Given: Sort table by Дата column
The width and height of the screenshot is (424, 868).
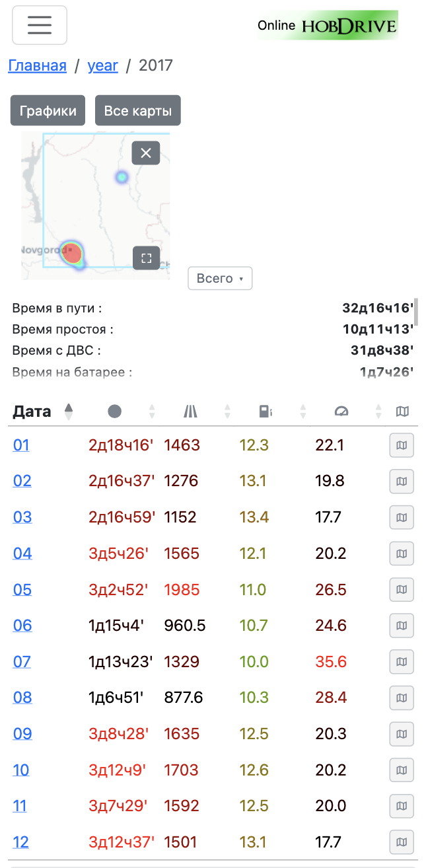Looking at the screenshot, I should pos(32,412).
